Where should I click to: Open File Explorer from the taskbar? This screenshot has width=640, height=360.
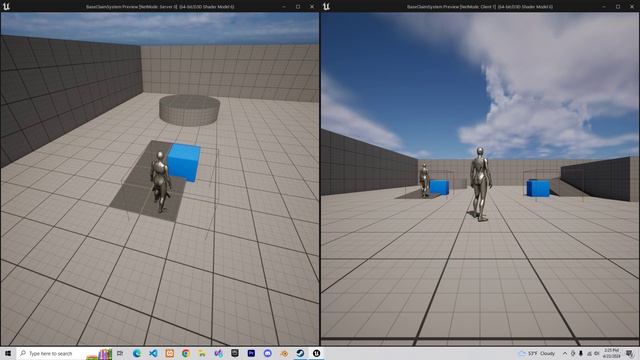202,353
